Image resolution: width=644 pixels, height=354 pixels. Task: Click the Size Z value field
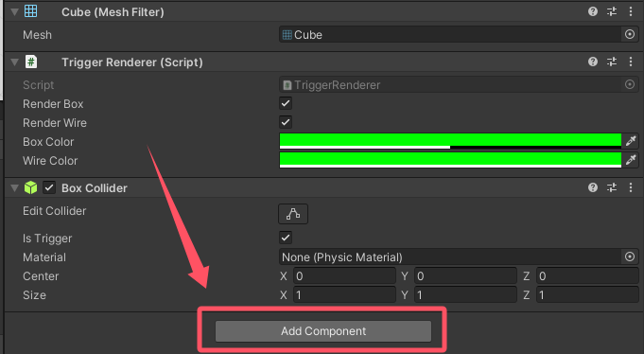tap(587, 294)
